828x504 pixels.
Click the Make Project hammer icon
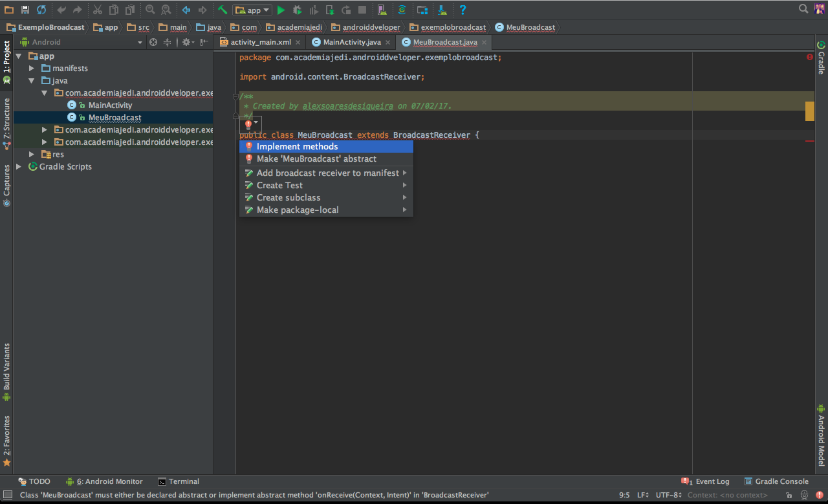pyautogui.click(x=222, y=10)
